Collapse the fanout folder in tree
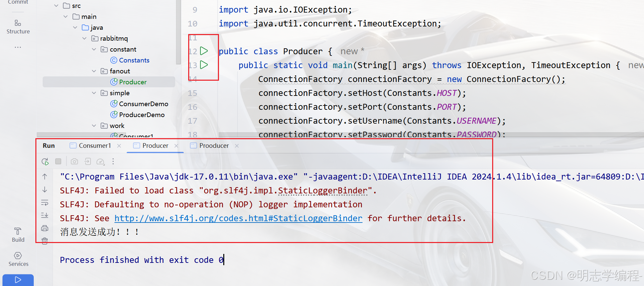644x286 pixels. click(94, 71)
